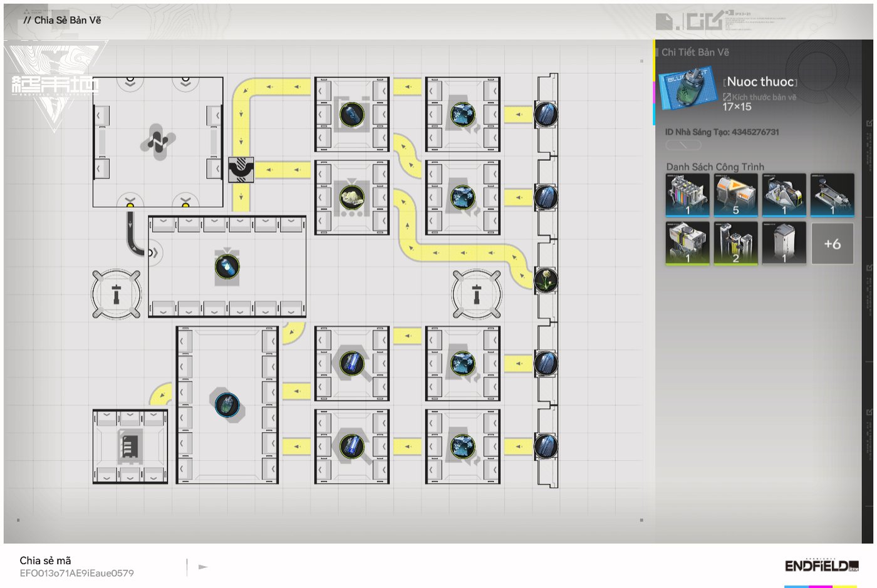877x588 pixels.
Task: Expand the +6 remaining buildings tile
Action: (832, 244)
